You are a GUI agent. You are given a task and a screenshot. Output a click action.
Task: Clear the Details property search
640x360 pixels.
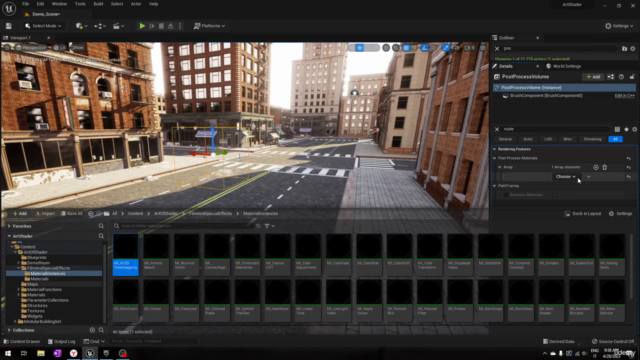pos(497,129)
